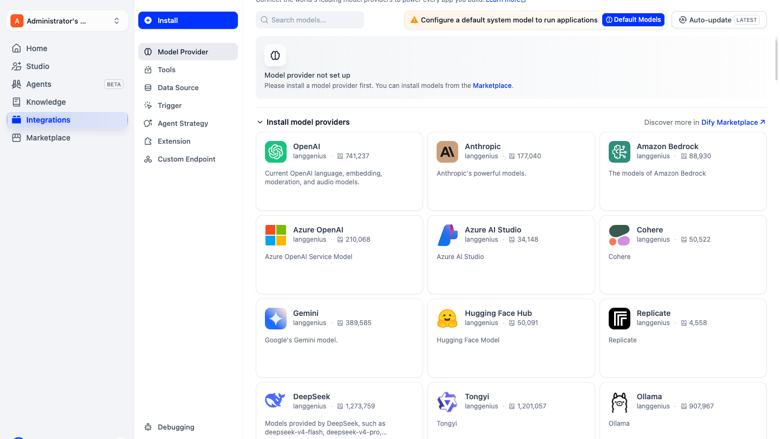780x439 pixels.
Task: Click the Anthropic provider logo
Action: 447,152
